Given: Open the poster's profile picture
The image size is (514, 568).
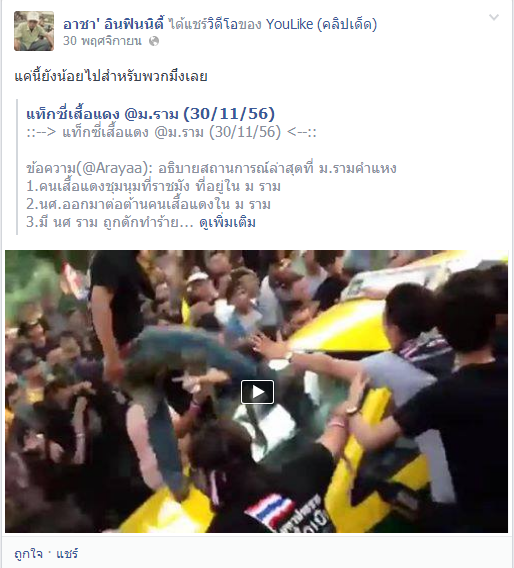Looking at the screenshot, I should [x=34, y=31].
